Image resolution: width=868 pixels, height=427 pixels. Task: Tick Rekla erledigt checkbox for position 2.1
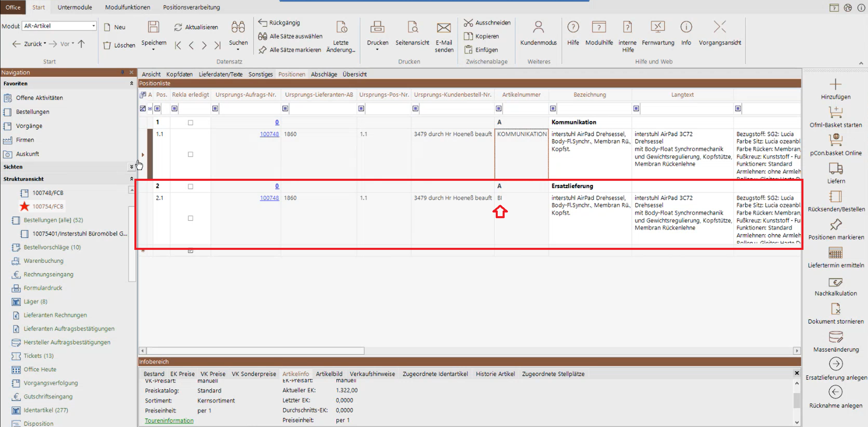190,218
